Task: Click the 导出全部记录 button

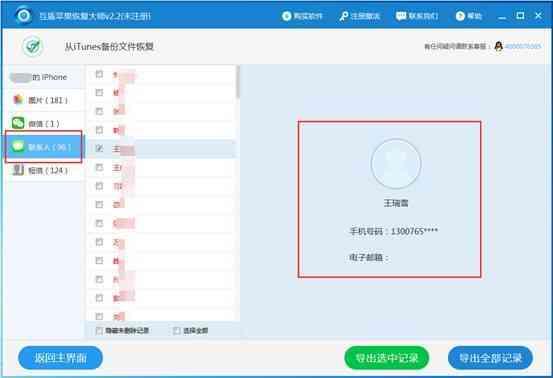Action: 490,358
